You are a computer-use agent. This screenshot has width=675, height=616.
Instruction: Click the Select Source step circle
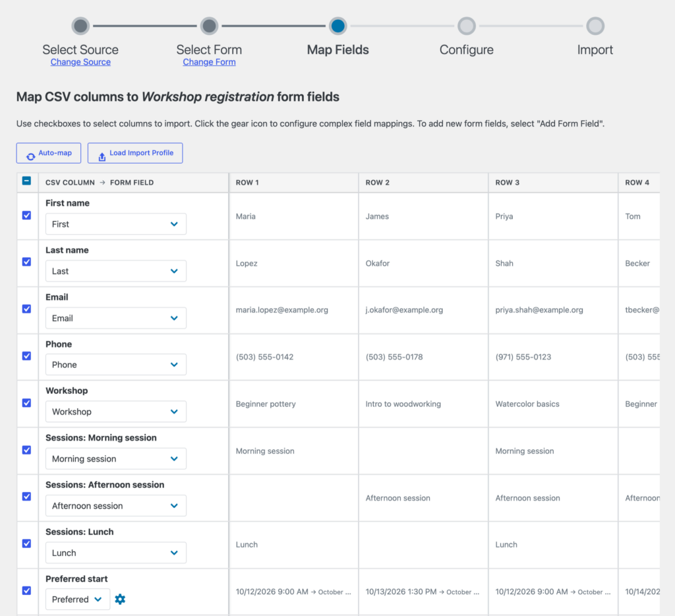(x=80, y=26)
